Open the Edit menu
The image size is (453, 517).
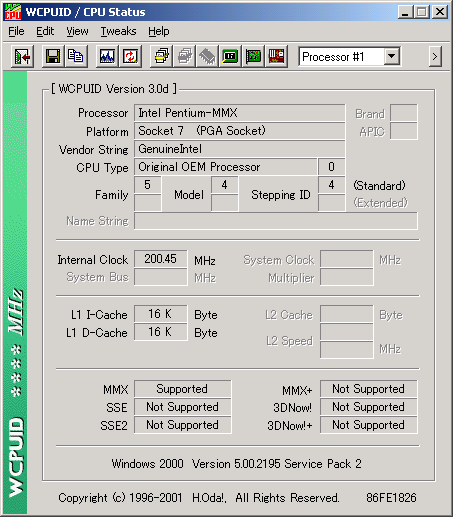pyautogui.click(x=45, y=31)
